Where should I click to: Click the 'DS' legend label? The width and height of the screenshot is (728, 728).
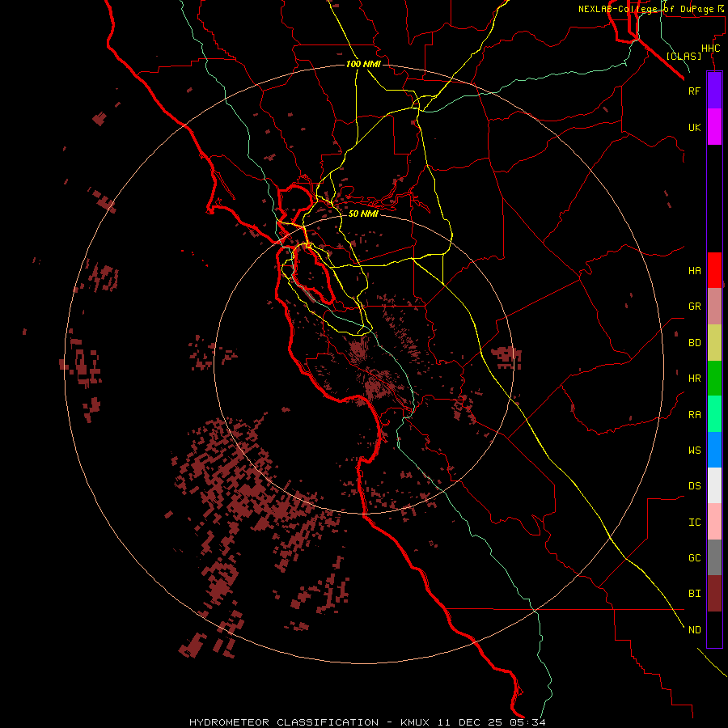(694, 486)
